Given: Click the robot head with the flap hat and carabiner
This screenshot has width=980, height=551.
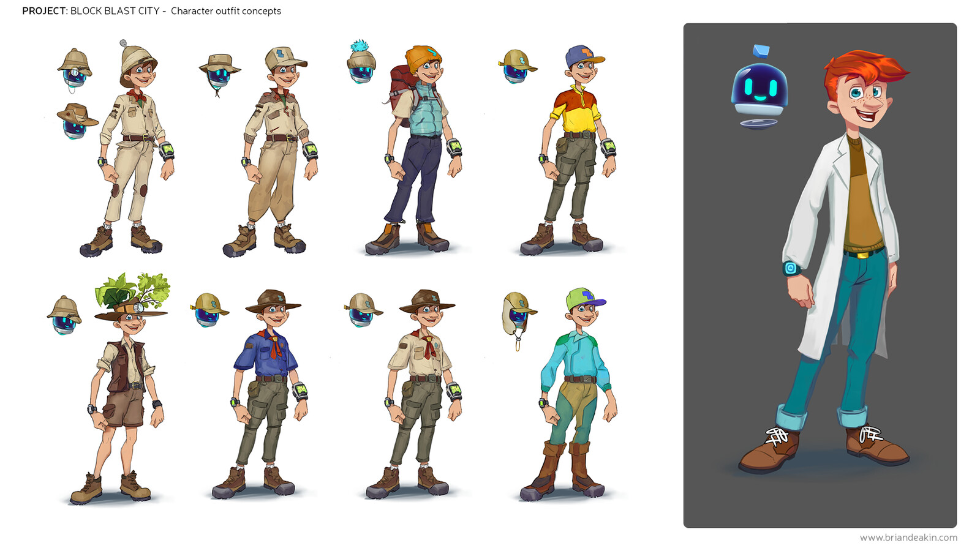Looking at the screenshot, I should pyautogui.click(x=518, y=320).
